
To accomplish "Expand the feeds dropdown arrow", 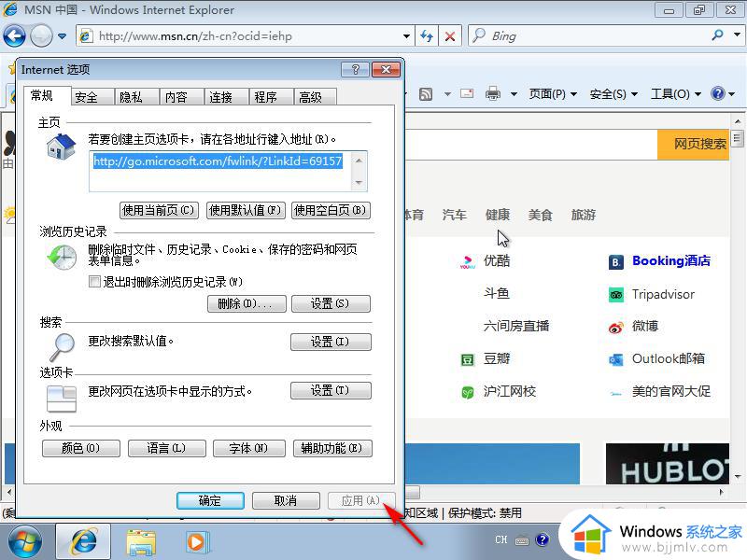I will pos(447,94).
